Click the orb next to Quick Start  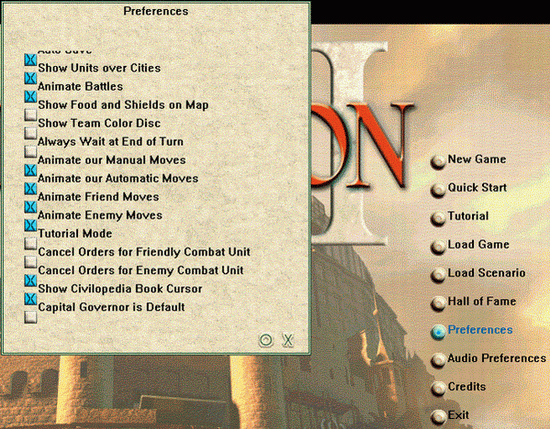click(438, 190)
